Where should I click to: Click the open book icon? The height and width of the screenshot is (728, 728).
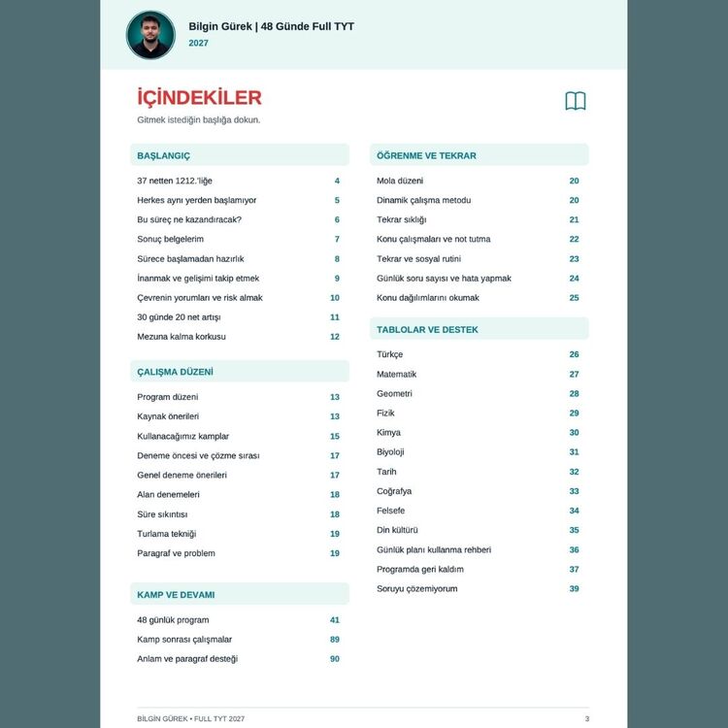[x=576, y=101]
